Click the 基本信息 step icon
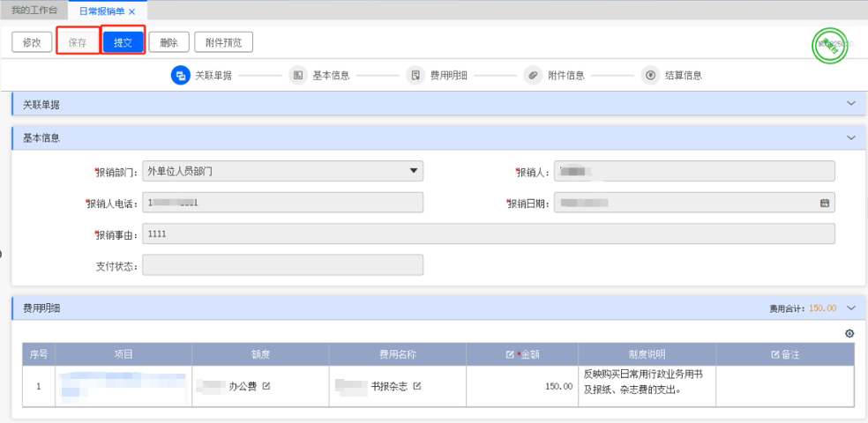Viewport: 868px width, 423px height. (x=298, y=75)
